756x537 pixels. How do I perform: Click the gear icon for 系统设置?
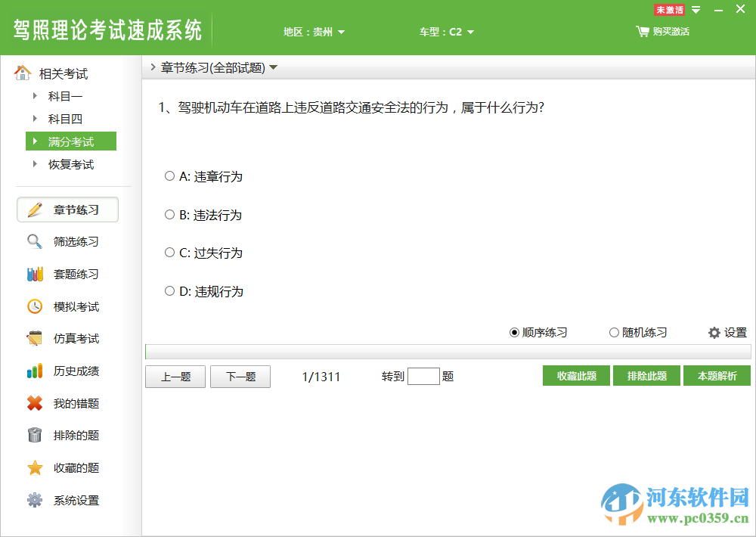pos(35,500)
